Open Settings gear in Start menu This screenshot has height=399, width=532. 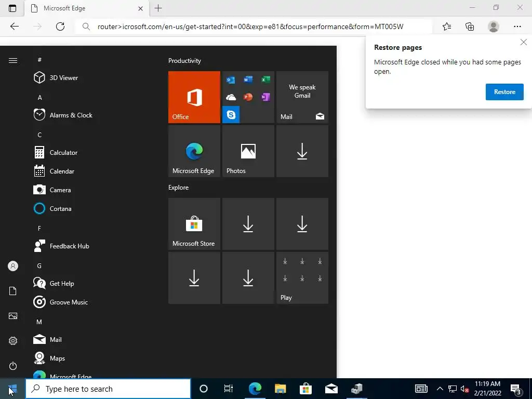click(13, 341)
